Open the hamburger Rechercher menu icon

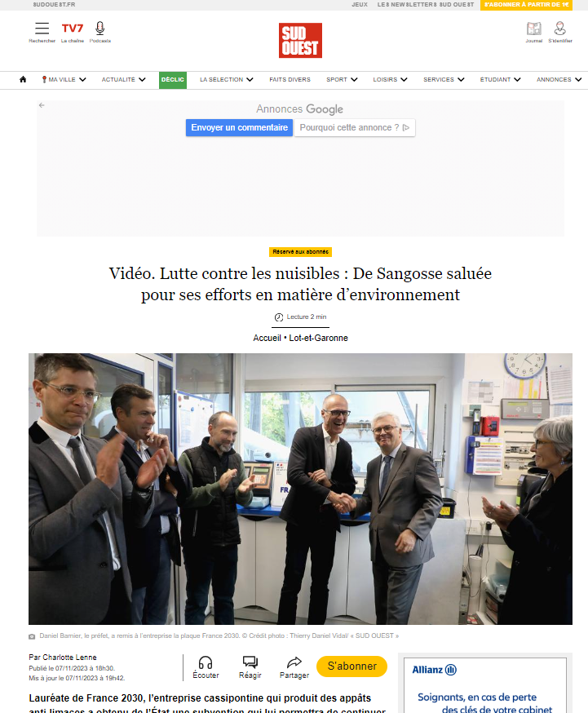42,29
